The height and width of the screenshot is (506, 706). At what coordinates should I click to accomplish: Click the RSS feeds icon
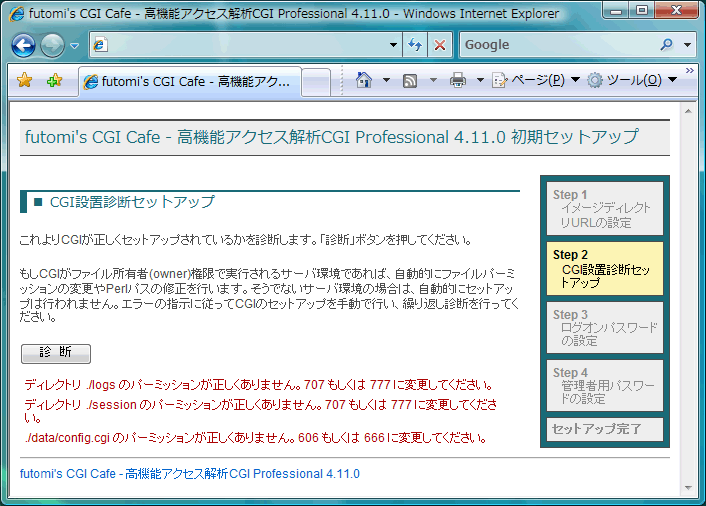(410, 81)
